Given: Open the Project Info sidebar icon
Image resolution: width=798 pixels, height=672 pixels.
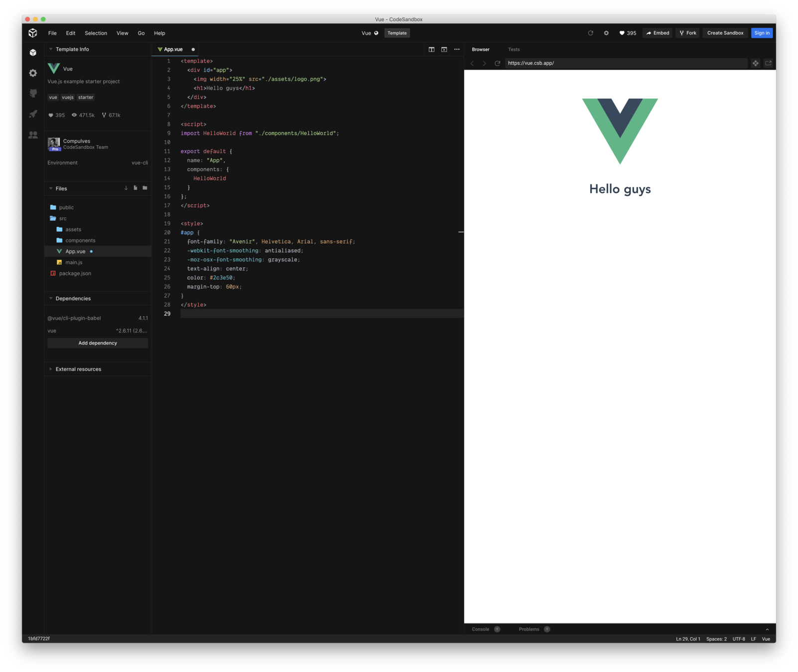Looking at the screenshot, I should [33, 52].
